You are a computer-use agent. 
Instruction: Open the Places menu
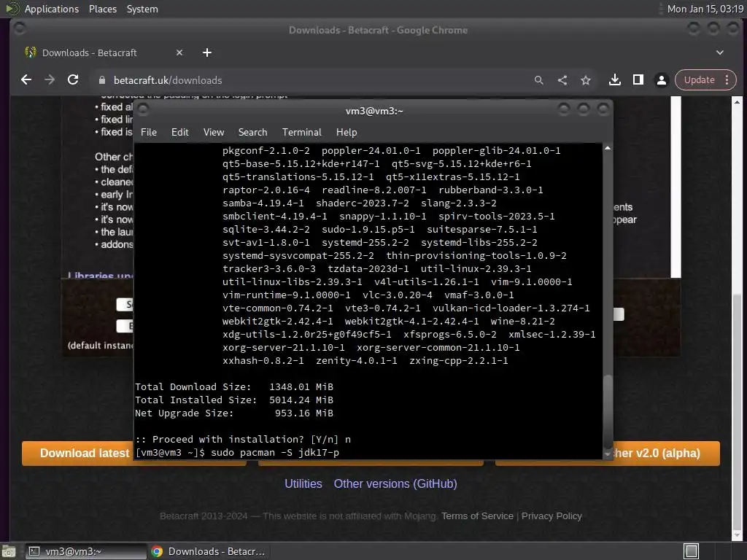102,9
